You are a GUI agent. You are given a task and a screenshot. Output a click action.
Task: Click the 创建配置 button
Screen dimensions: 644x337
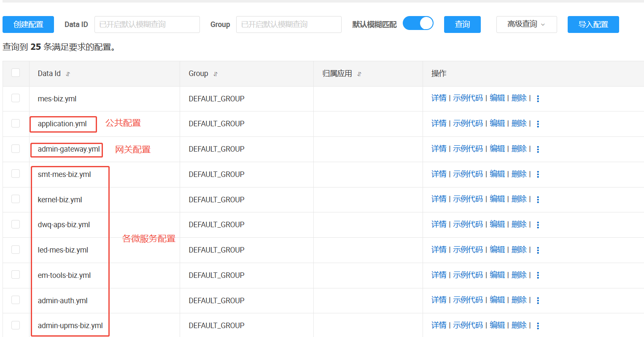click(x=28, y=24)
